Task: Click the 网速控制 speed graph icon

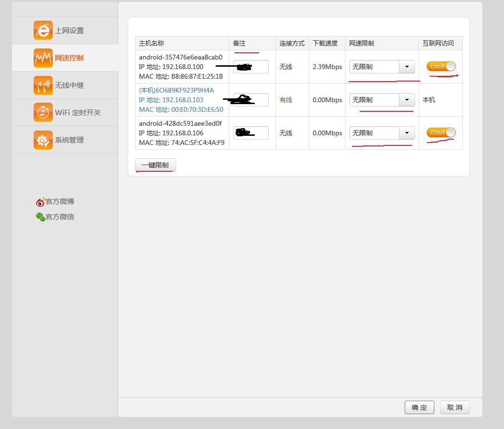Action: (43, 58)
